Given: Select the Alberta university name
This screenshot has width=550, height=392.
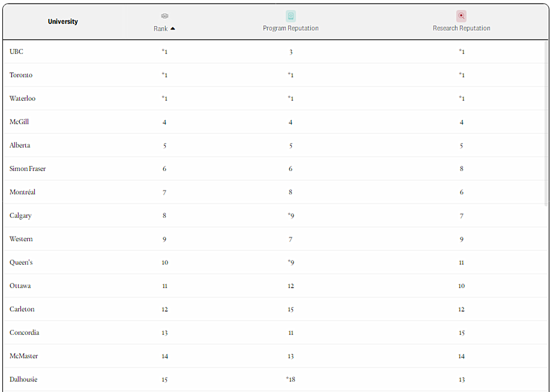Looking at the screenshot, I should click(20, 145).
